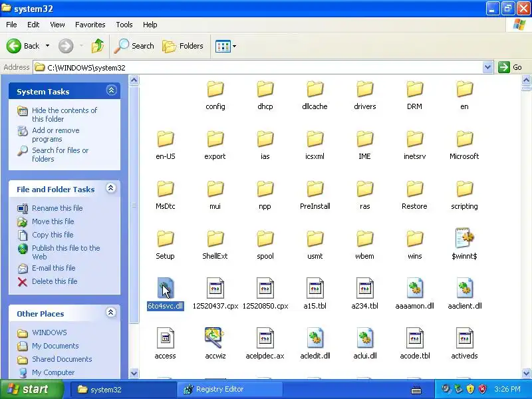Collapse the File and Folder Tasks panel
This screenshot has height=399, width=532.
pos(110,188)
